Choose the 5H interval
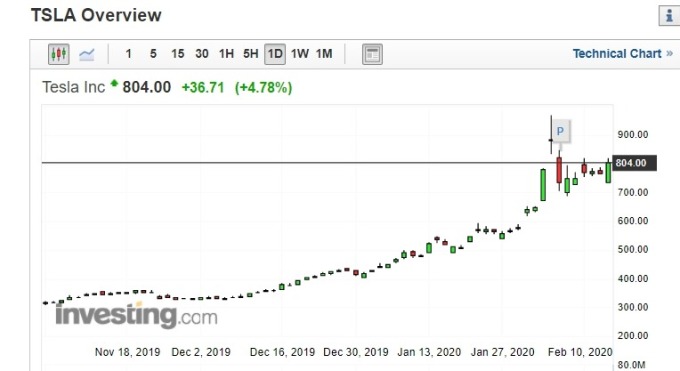Viewport: 680px width, 371px height. coord(251,54)
